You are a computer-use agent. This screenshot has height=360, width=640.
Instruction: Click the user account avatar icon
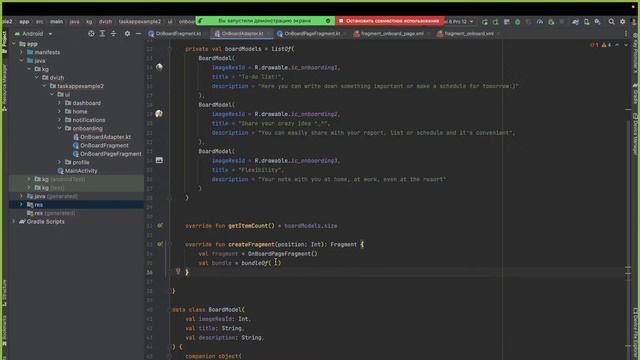tap(633, 22)
